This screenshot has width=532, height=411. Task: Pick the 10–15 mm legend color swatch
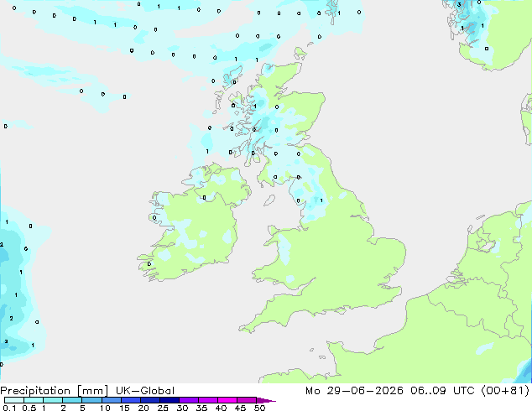[112, 400]
